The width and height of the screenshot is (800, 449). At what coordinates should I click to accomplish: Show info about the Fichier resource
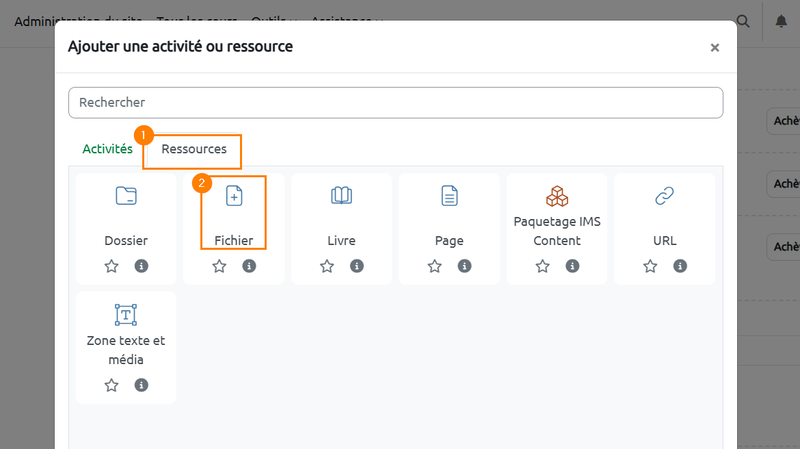pos(249,266)
